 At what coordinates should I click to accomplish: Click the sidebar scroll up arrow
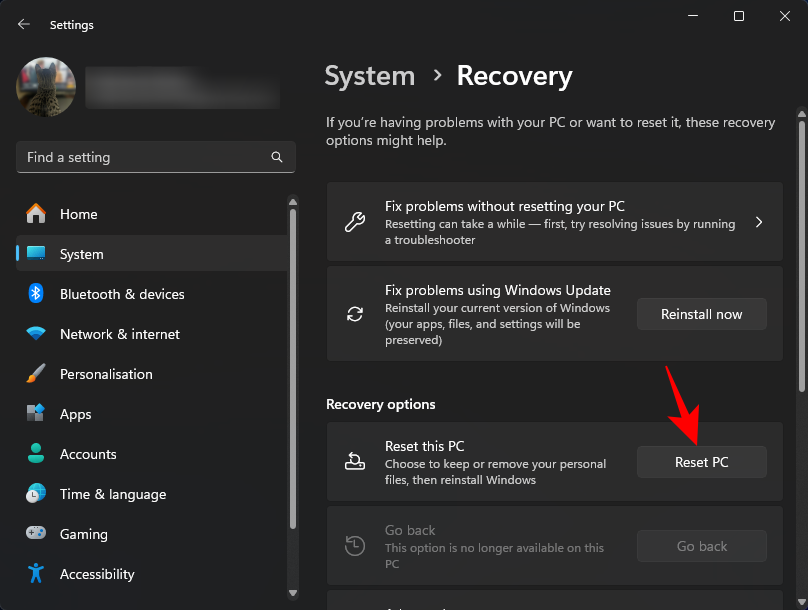point(293,202)
